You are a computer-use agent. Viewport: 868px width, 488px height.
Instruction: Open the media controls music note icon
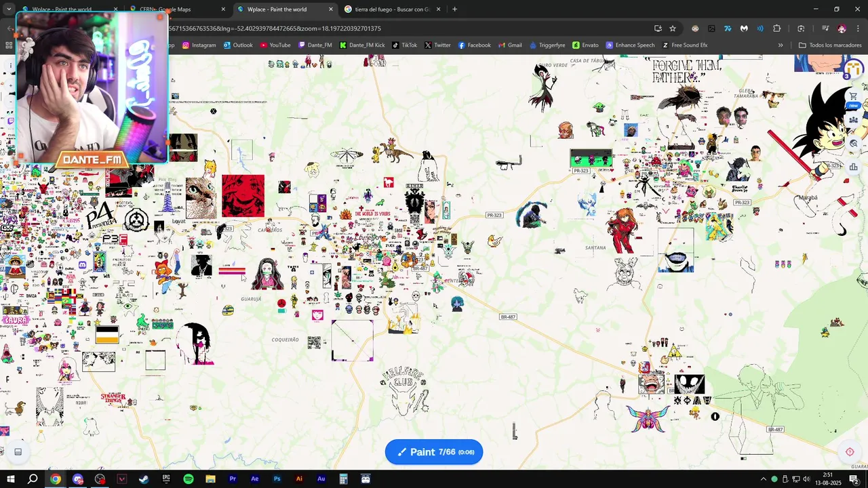tap(825, 28)
